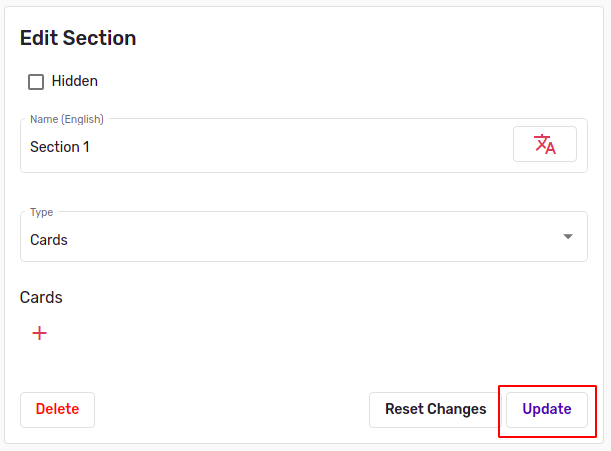This screenshot has width=611, height=451.
Task: Click empty area inside the name field
Action: point(300,147)
